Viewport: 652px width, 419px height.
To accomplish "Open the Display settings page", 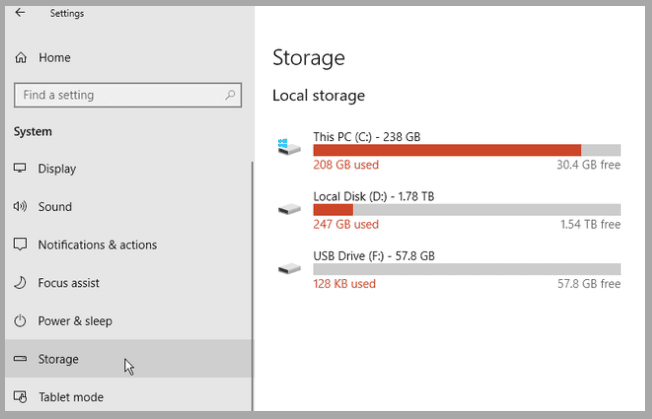I will tap(57, 169).
